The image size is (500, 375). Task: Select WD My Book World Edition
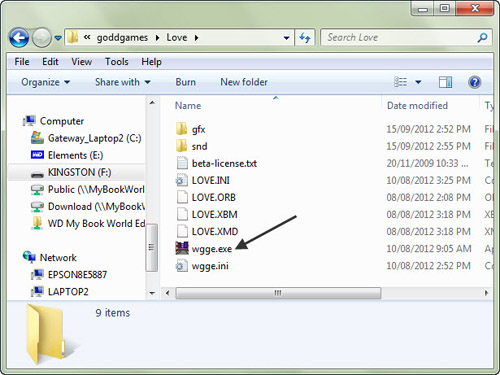point(88,223)
